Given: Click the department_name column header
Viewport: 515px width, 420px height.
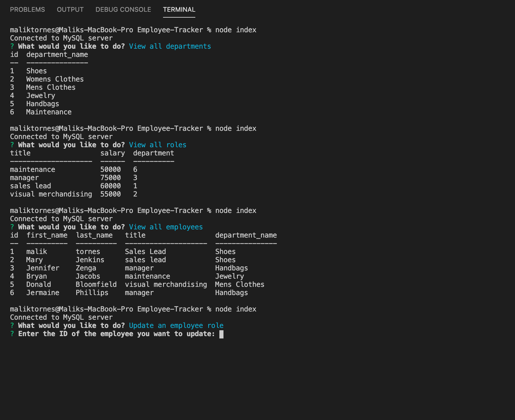Looking at the screenshot, I should (246, 235).
